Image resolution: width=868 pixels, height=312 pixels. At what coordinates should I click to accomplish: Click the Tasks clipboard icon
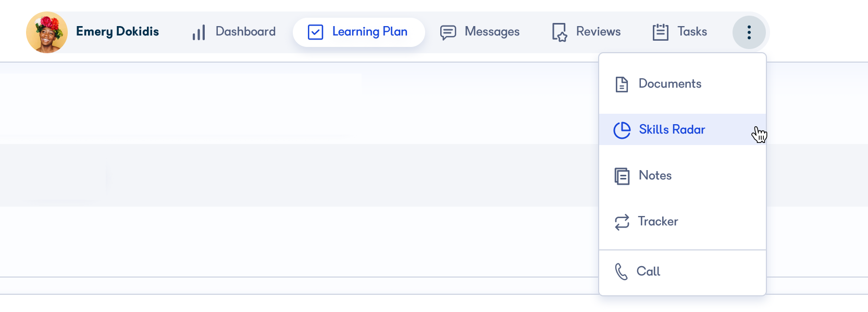click(661, 32)
